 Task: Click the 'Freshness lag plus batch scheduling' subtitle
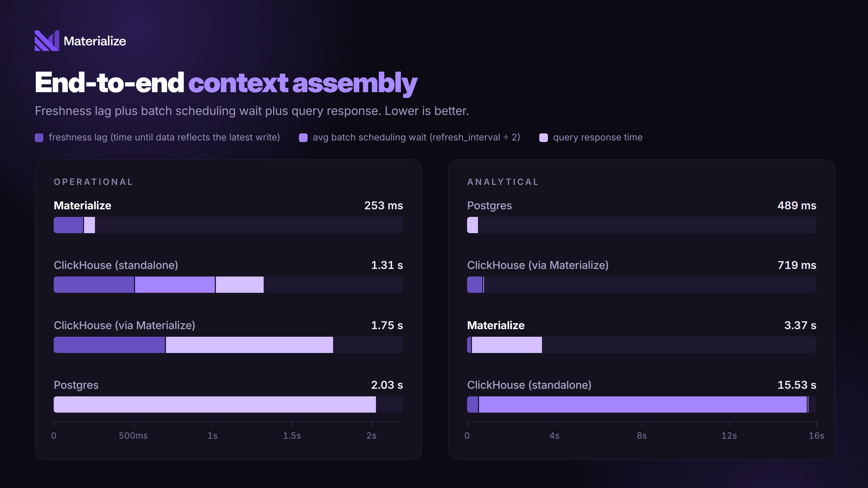[x=252, y=111]
